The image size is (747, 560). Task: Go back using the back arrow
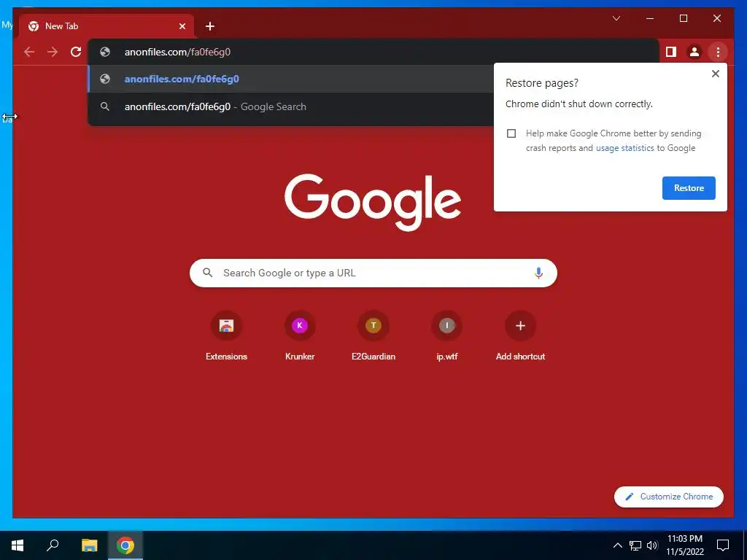tap(29, 52)
